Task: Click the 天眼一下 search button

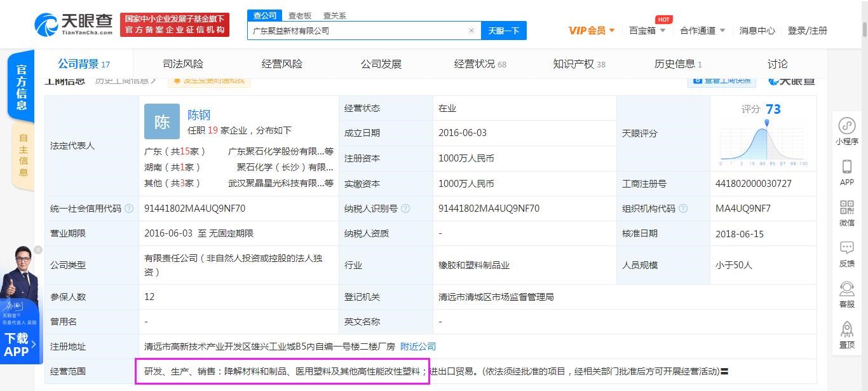Action: [504, 31]
